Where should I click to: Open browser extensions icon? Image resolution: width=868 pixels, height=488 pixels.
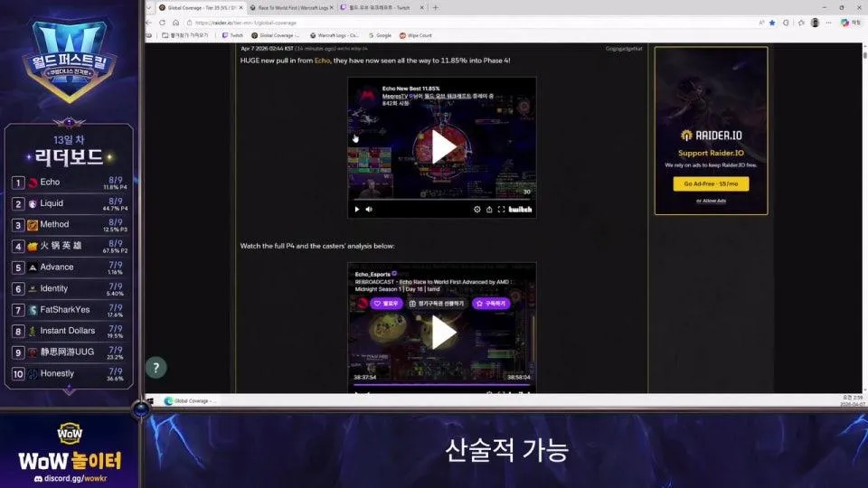coord(786,23)
